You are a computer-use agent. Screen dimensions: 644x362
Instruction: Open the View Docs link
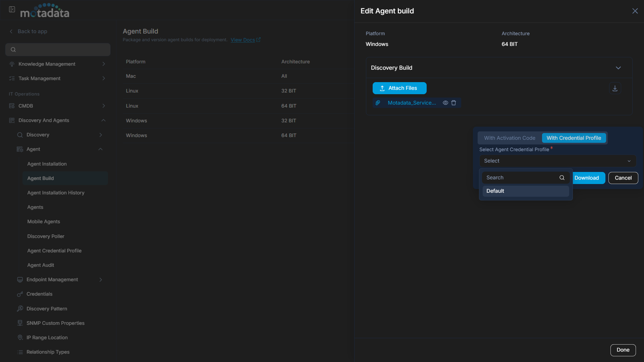pos(243,40)
